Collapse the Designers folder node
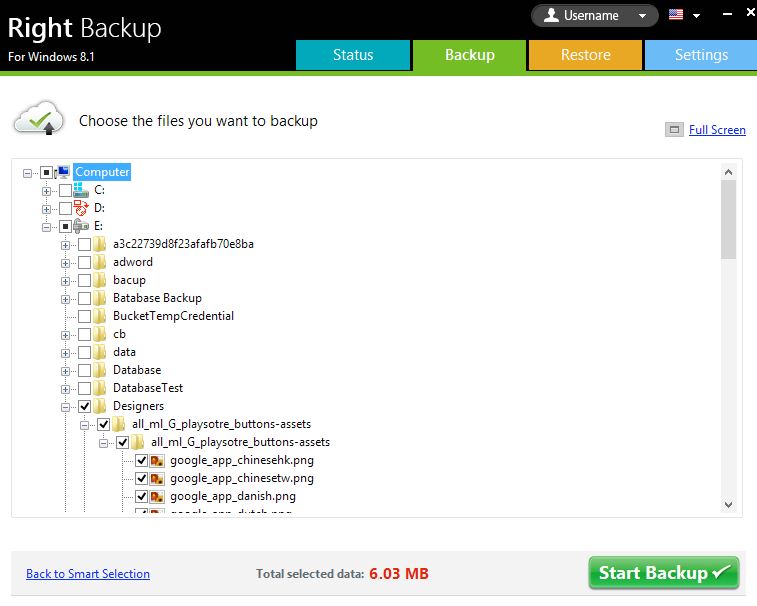 65,408
